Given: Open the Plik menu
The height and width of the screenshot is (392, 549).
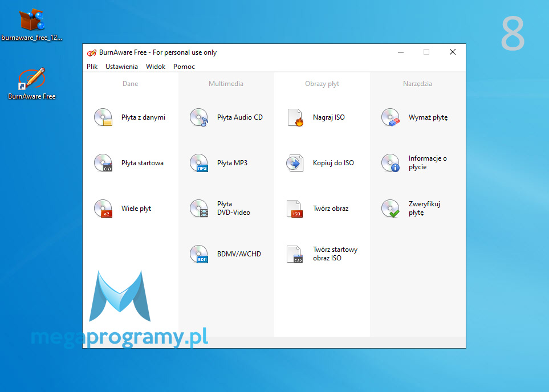Looking at the screenshot, I should pyautogui.click(x=92, y=67).
